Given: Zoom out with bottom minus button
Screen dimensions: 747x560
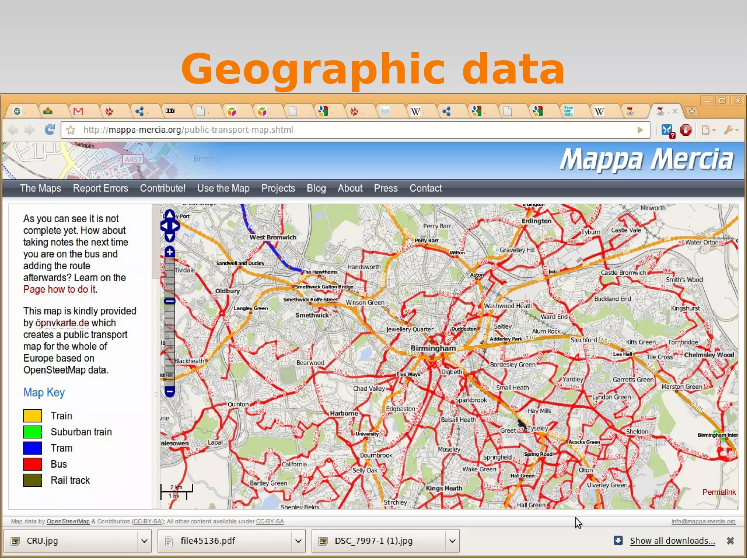Looking at the screenshot, I should click(x=170, y=392).
